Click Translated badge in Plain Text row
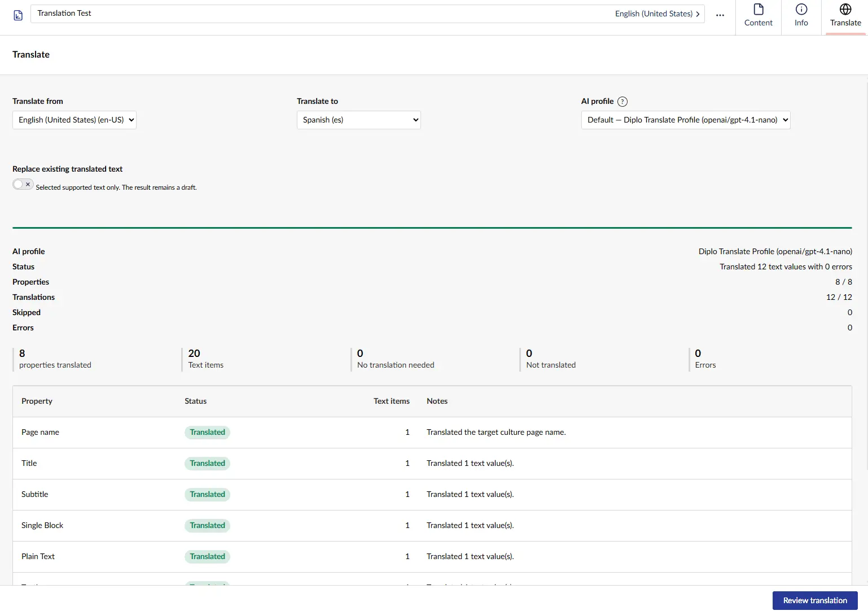868x615 pixels. point(207,557)
